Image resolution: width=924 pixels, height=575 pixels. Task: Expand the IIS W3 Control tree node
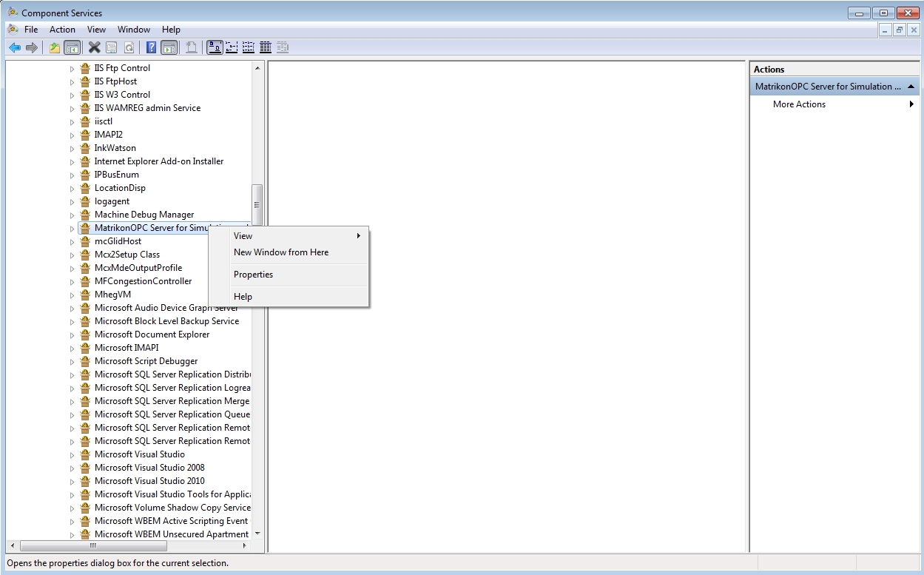pyautogui.click(x=72, y=95)
